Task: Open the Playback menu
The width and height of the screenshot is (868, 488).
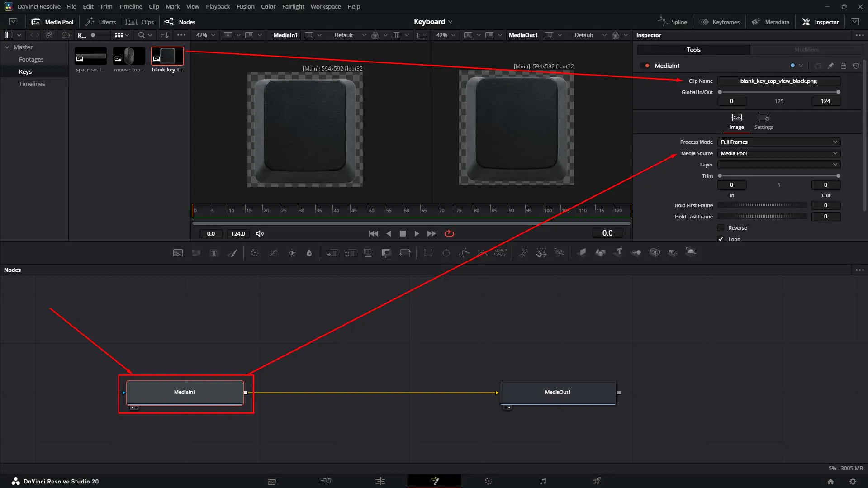Action: (218, 6)
